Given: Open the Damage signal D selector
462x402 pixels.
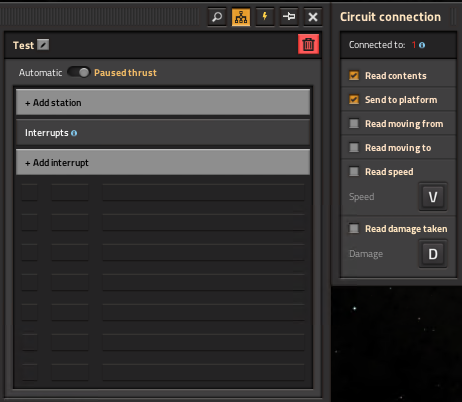Looking at the screenshot, I should coord(433,254).
